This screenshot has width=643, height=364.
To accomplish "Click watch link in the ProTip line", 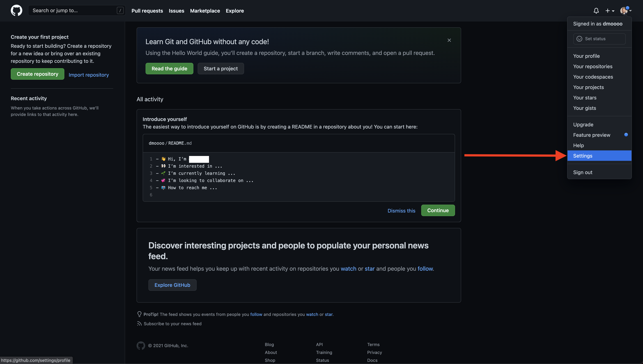I will [312, 314].
